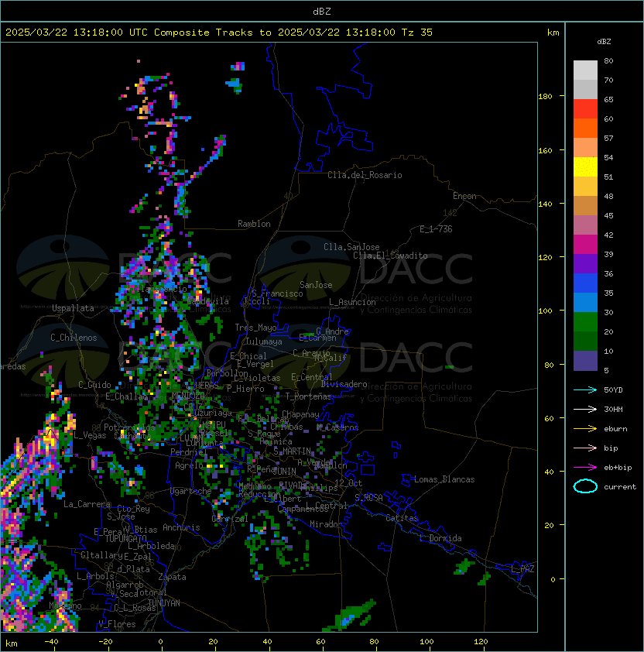
Task: Select the 60 dBZ red swatch
Action: click(x=585, y=109)
